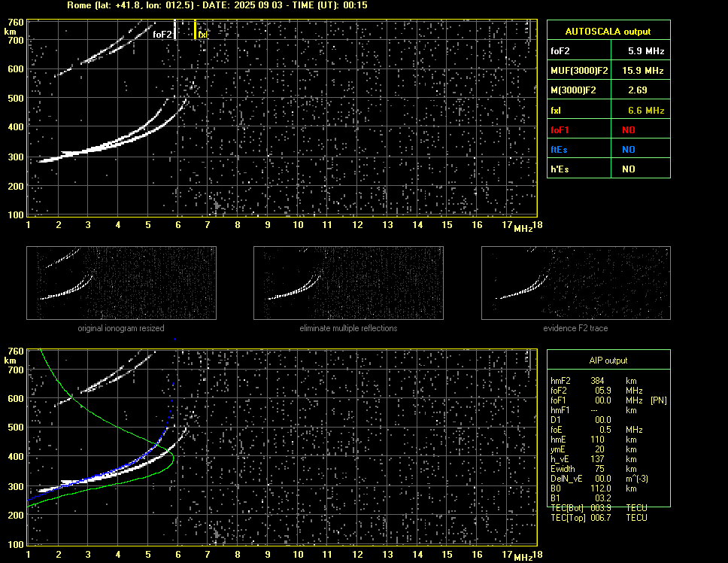Click the 'evidence F2 trace' caption
728x563 pixels.
576,328
